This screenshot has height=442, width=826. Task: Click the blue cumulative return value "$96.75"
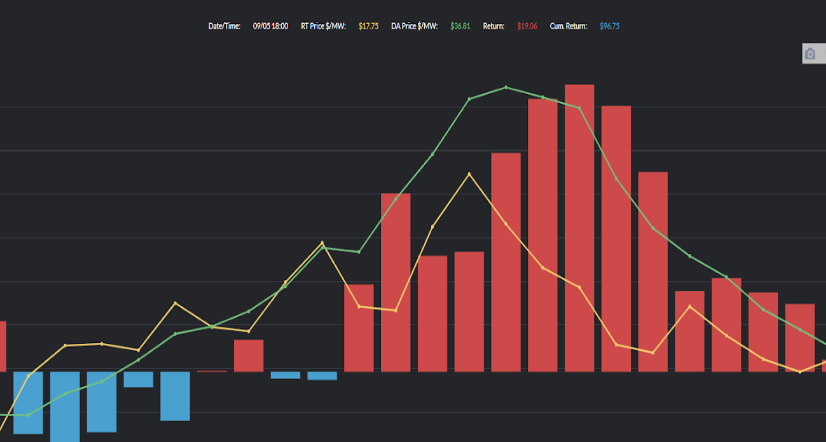[x=609, y=26]
